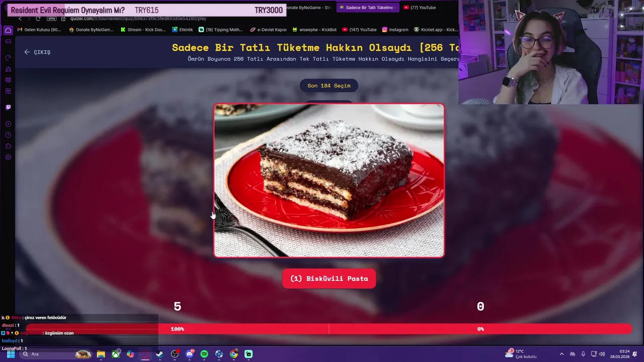
Task: Switch to the (77) YouTube tab
Action: click(x=420, y=8)
